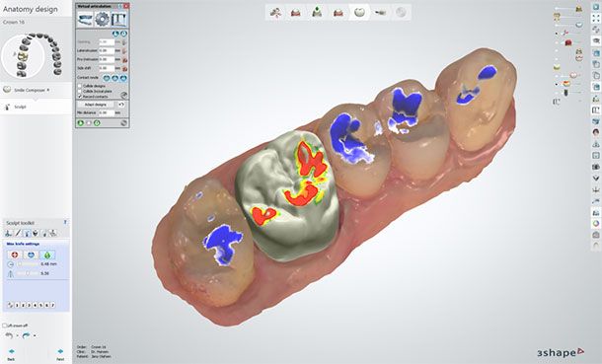Select the tooth-shaped tool in Sculpt toolkit
Image resolution: width=602 pixels, height=364 pixels.
36,233
